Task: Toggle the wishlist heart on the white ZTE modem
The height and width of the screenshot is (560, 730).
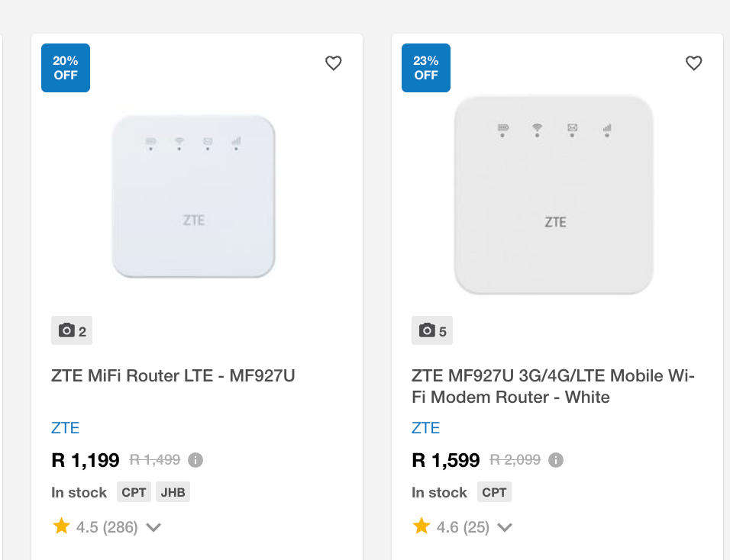Action: (694, 63)
